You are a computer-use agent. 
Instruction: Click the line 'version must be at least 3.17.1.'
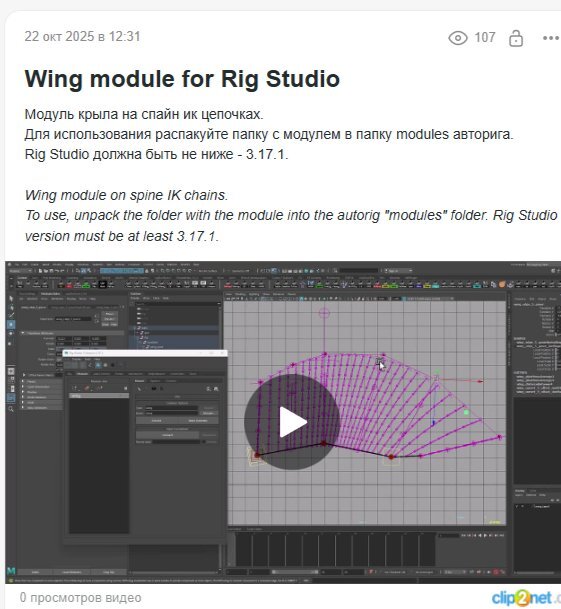coord(122,236)
